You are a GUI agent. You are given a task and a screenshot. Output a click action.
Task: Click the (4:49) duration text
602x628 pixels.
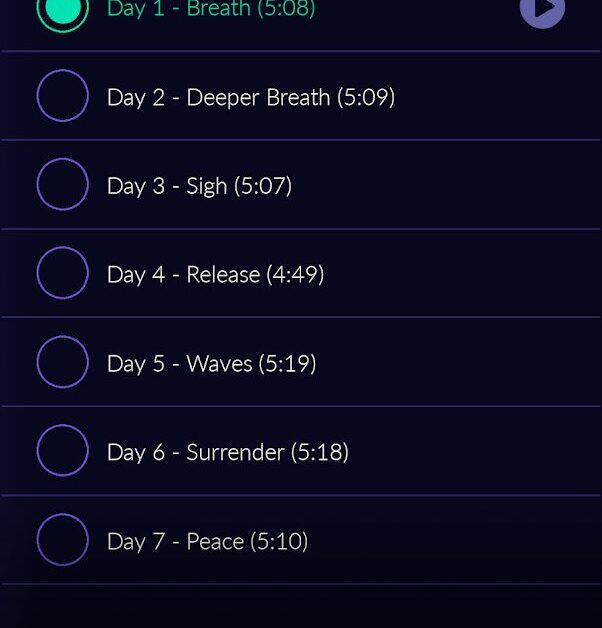click(295, 275)
